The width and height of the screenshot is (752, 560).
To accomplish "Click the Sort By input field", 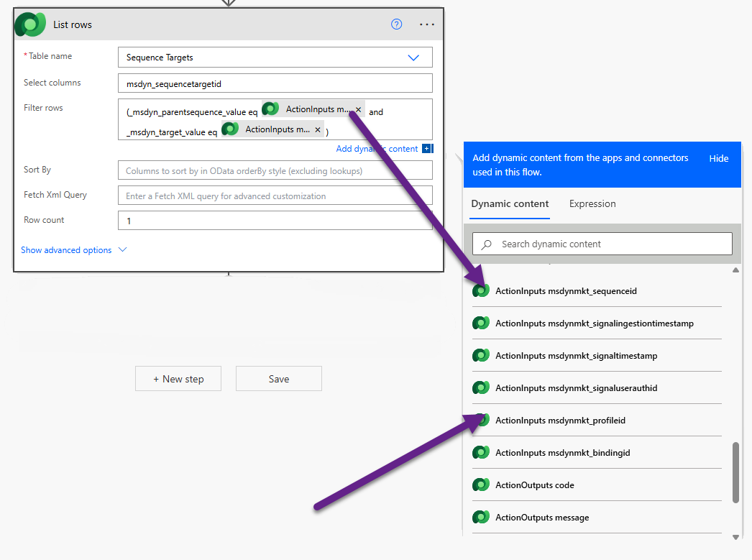I will tap(275, 170).
